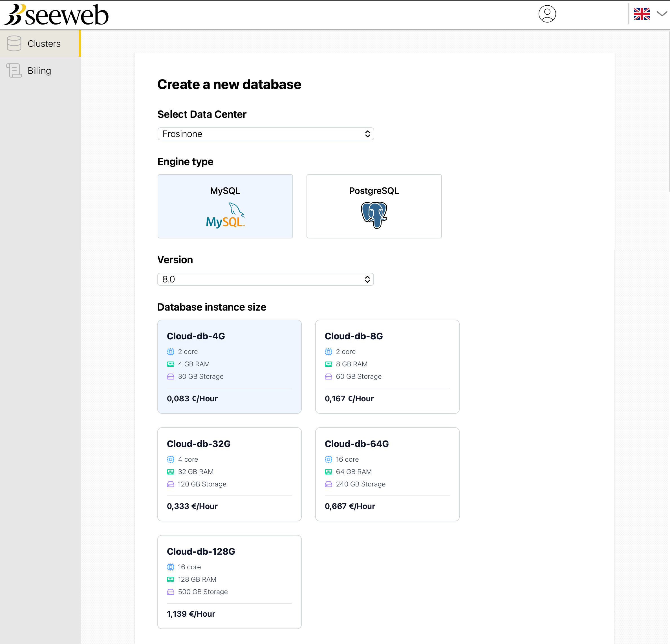Select the Cloud-db-4G instance size
This screenshot has width=670, height=644.
pos(229,366)
